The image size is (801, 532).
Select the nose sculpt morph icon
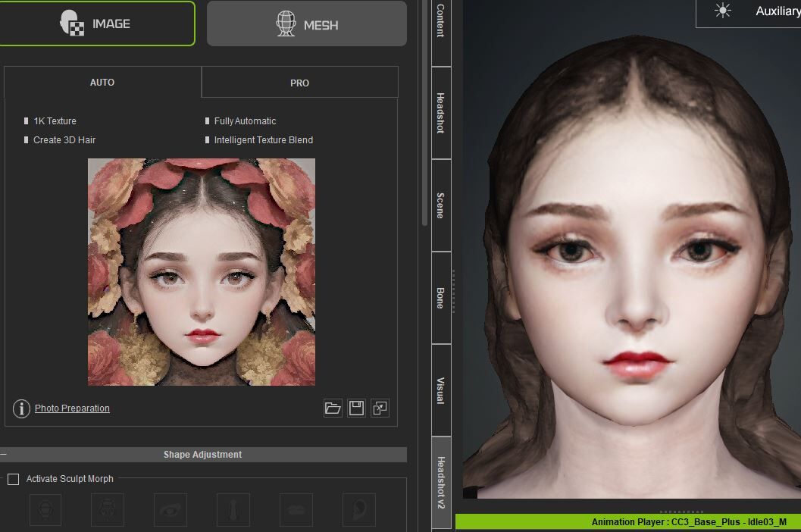[x=233, y=509]
